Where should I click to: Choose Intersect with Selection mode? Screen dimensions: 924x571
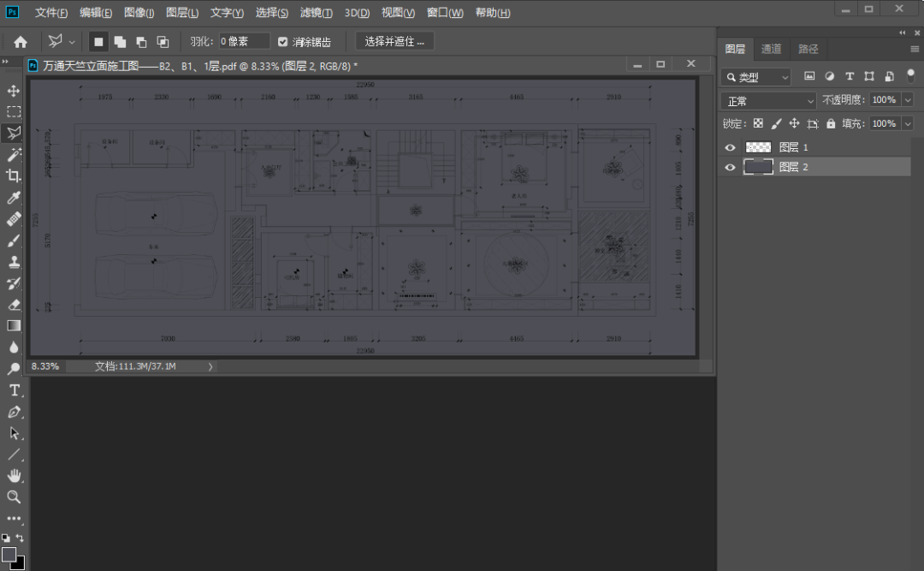163,42
